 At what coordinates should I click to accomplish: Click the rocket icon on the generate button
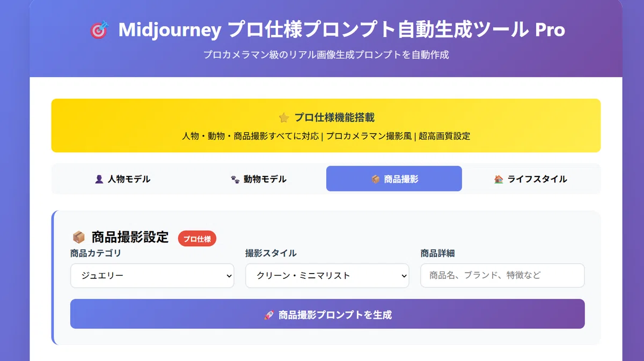pos(269,315)
